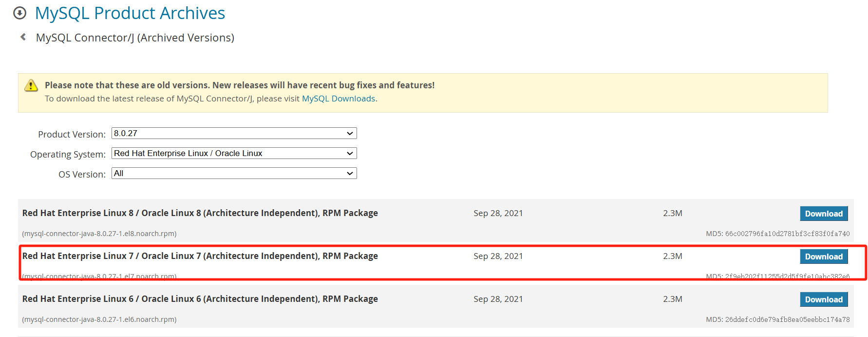Download the Red Hat Enterprise Linux 6 RPM package

tap(824, 299)
